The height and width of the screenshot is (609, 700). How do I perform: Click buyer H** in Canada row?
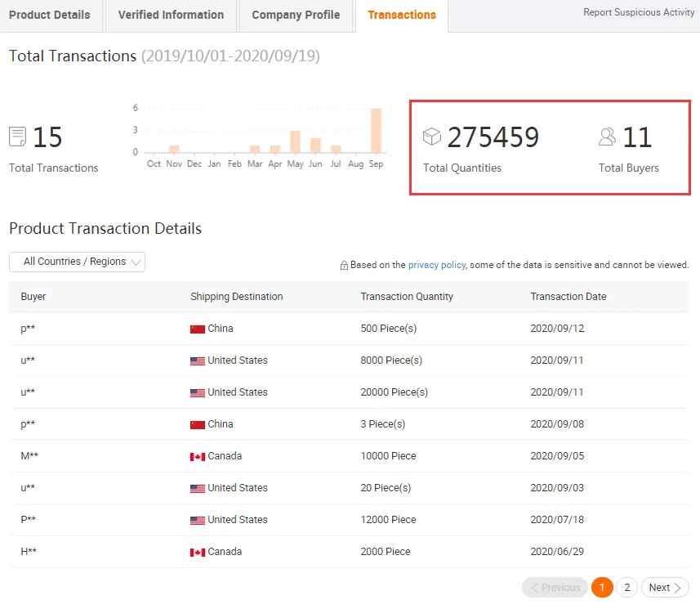click(29, 552)
